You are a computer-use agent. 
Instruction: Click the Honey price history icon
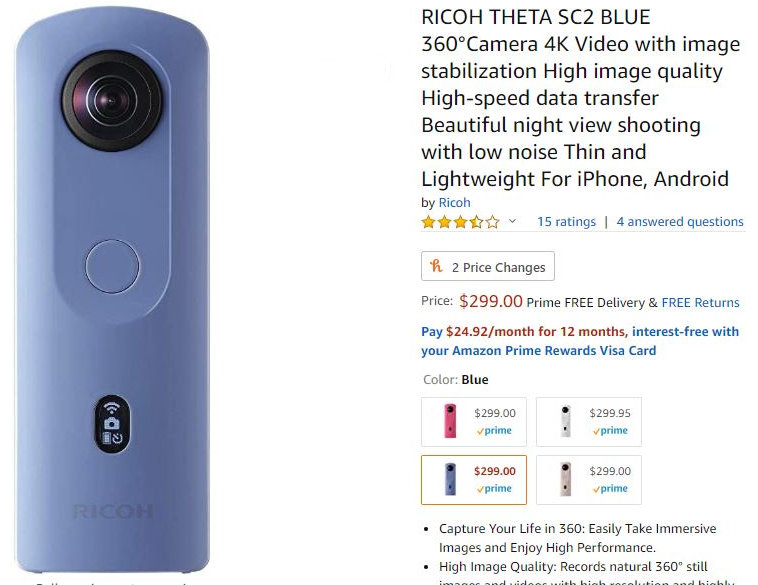437,265
